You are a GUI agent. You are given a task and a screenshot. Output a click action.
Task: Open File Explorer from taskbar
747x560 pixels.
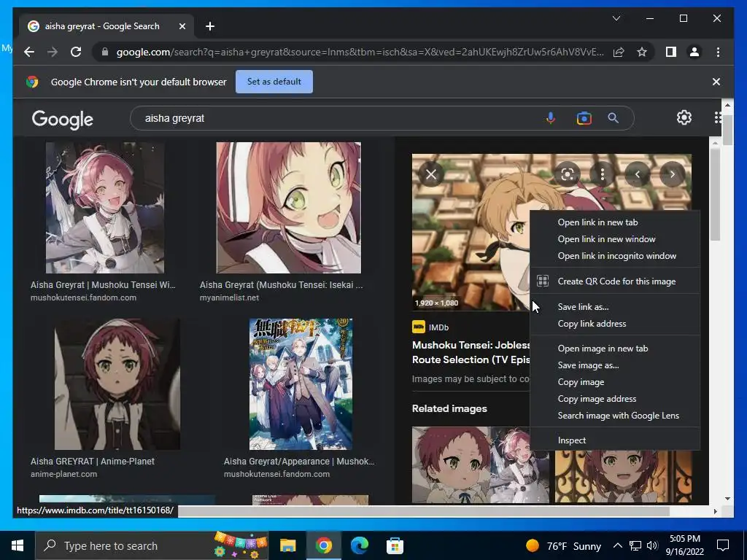(x=287, y=545)
